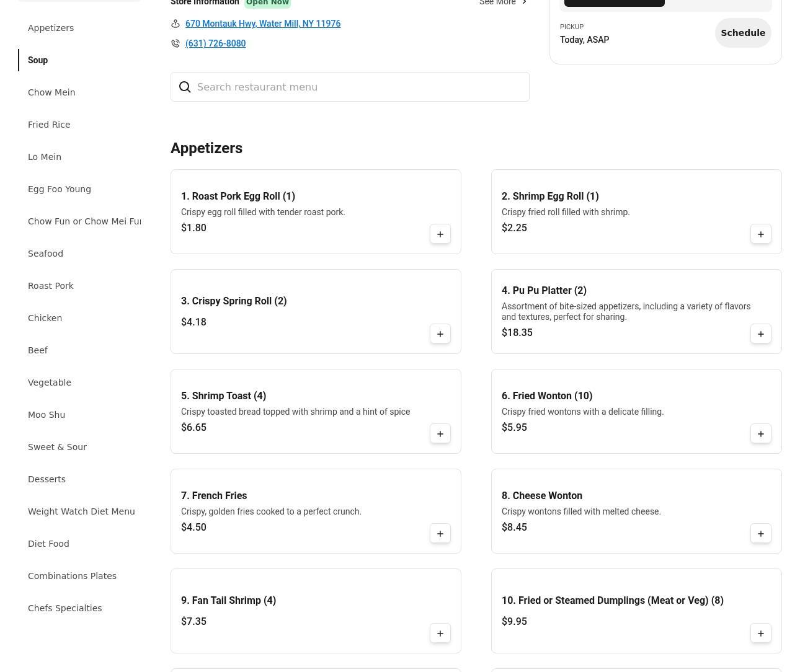Select the French Fries item title
The image size is (800, 672).
click(214, 495)
